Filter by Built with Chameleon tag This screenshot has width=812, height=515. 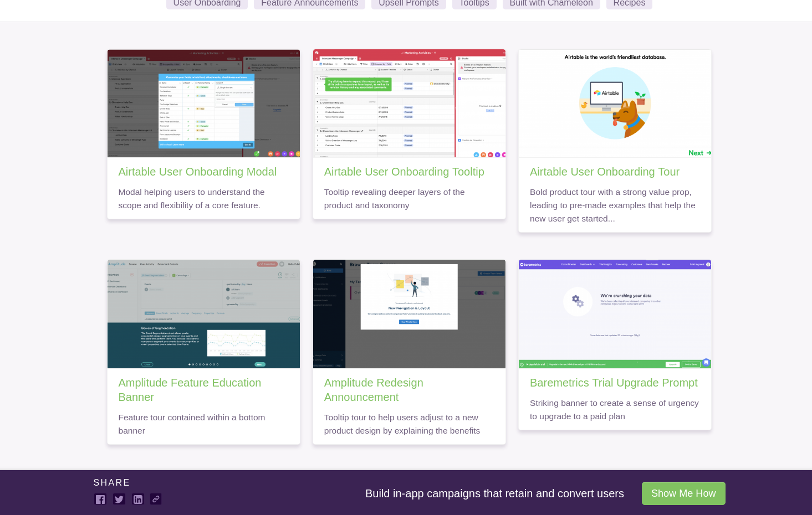point(551,3)
